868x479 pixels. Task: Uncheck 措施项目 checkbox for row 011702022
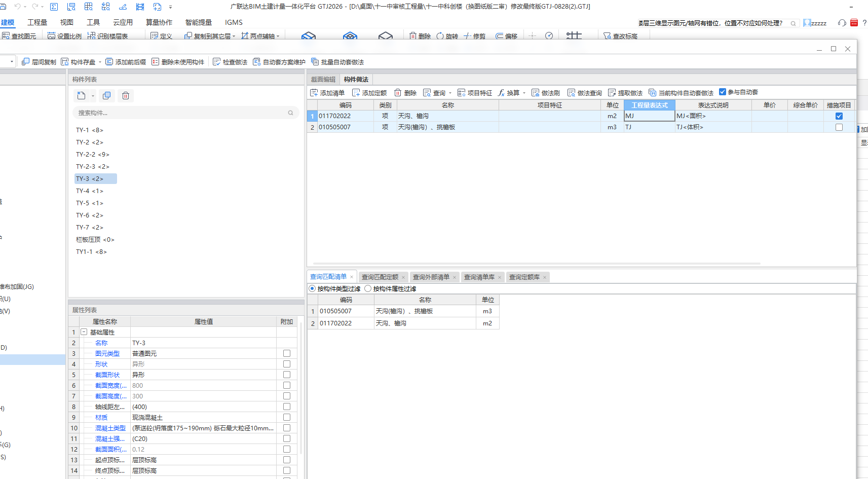839,116
